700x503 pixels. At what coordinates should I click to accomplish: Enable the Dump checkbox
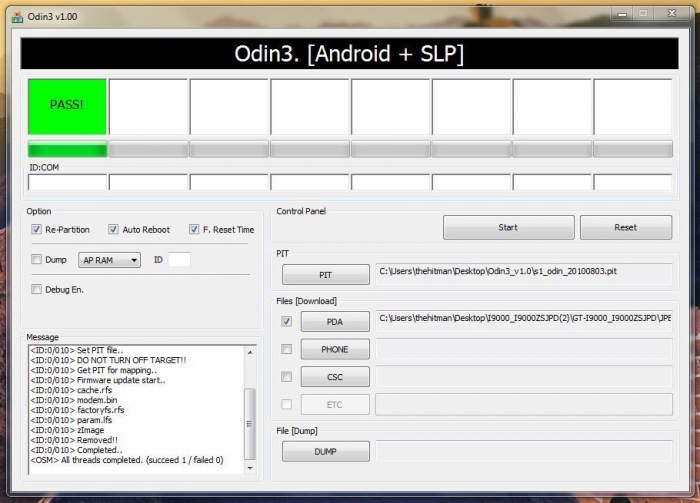(x=36, y=259)
